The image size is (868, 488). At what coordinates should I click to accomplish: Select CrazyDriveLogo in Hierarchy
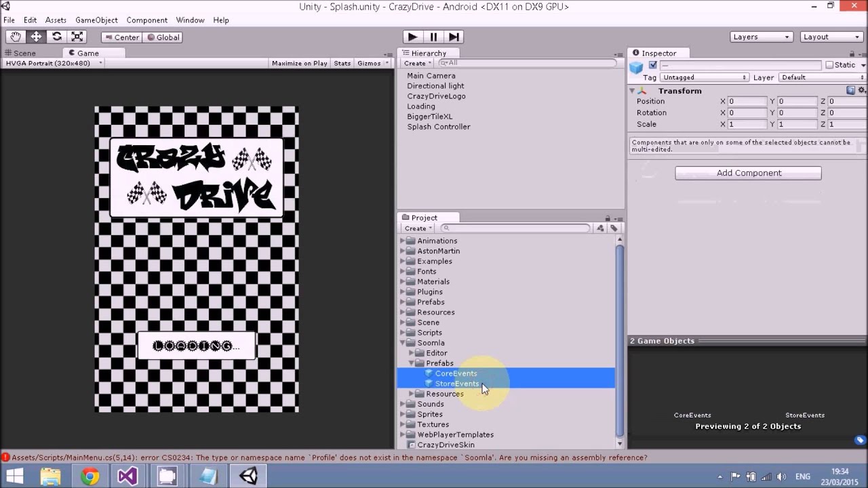436,96
